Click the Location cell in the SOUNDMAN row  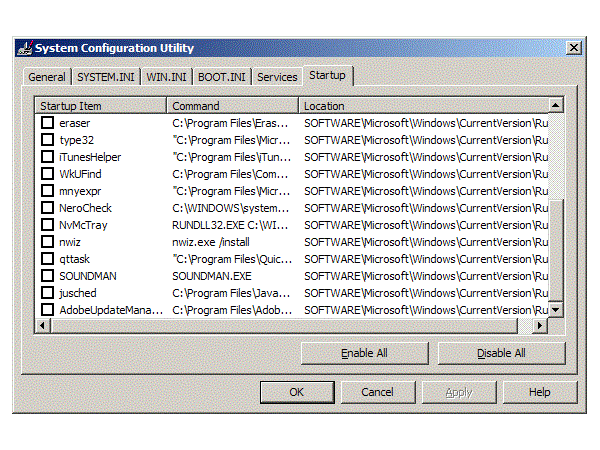[424, 276]
